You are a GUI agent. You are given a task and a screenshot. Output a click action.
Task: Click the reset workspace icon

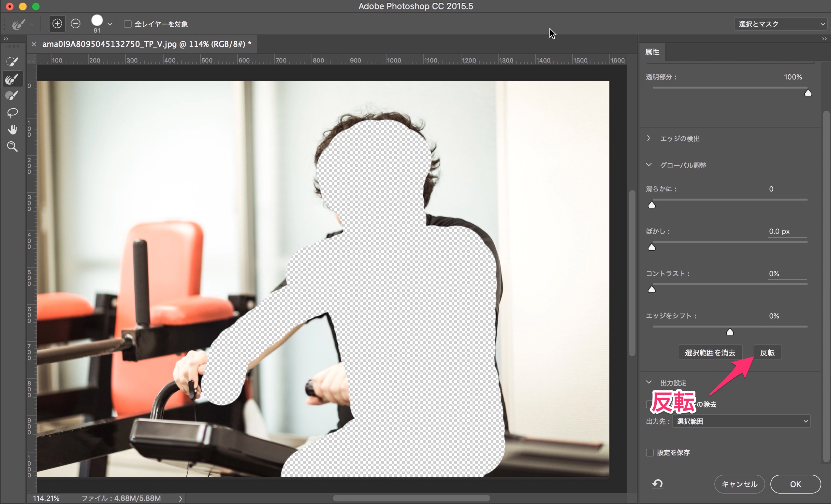657,484
